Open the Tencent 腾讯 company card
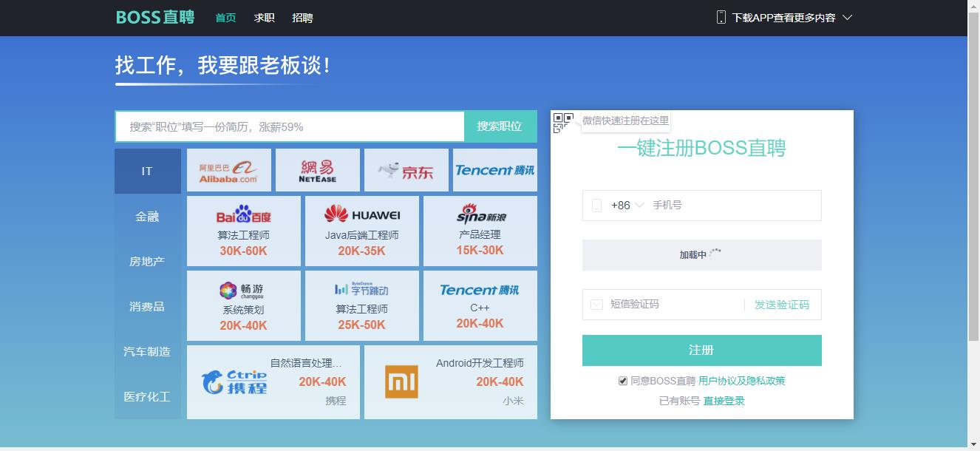The height and width of the screenshot is (451, 980). pos(494,169)
